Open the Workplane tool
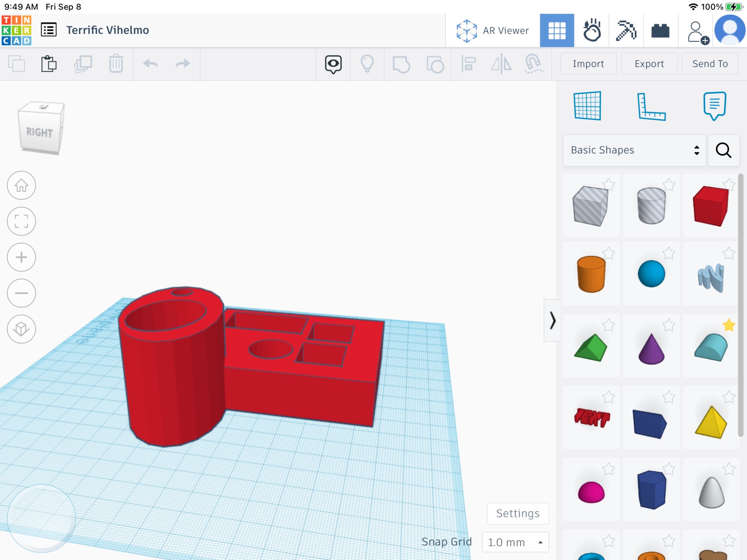Viewport: 747px width, 560px height. (587, 106)
